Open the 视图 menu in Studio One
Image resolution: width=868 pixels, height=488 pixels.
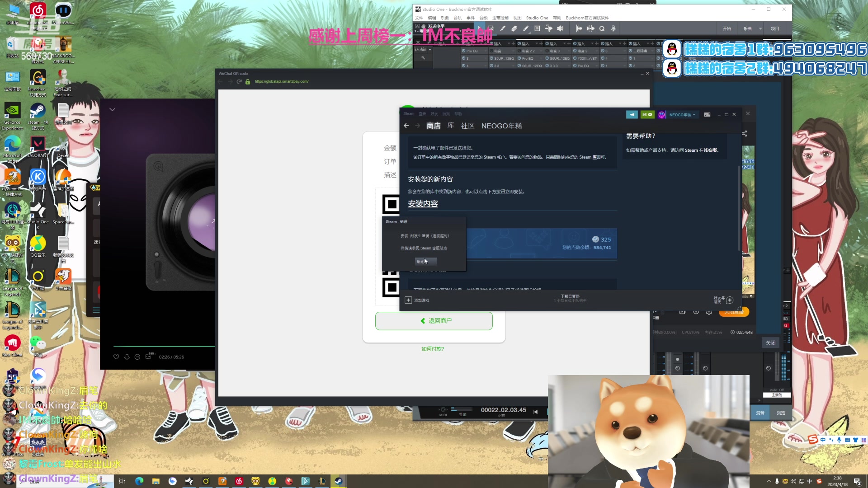(517, 18)
